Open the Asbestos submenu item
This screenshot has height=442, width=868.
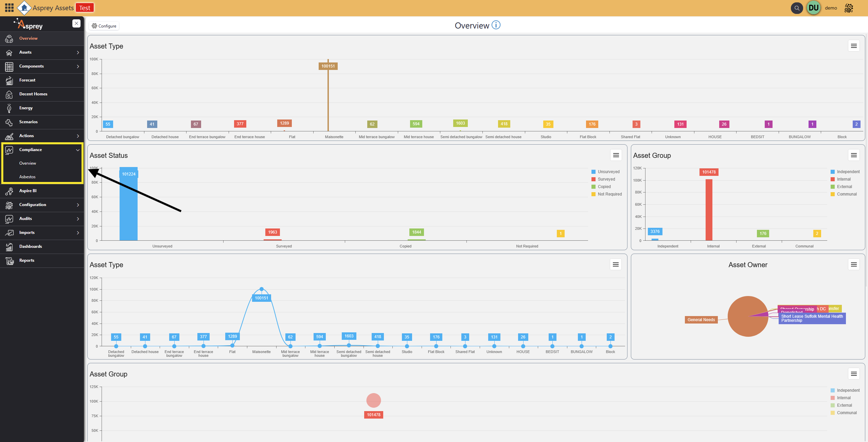coord(28,177)
